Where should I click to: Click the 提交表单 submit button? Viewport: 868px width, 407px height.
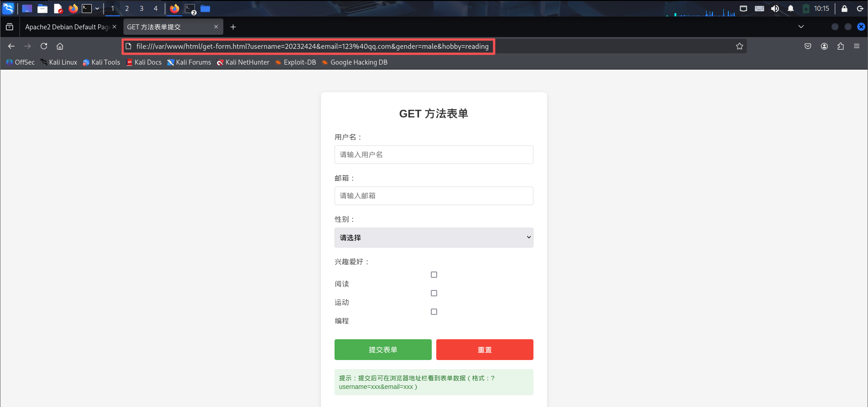point(382,349)
